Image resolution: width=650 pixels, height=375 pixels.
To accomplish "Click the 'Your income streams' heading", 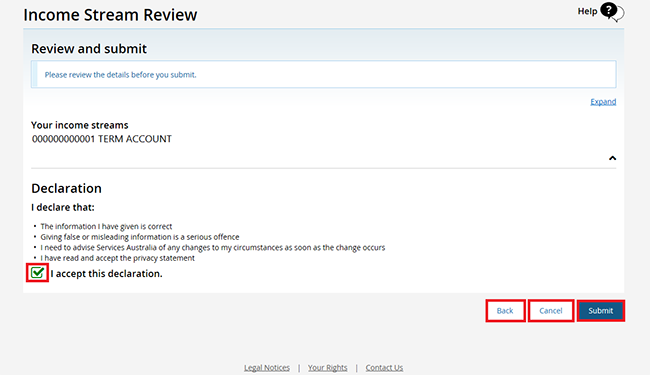I will coord(80,125).
